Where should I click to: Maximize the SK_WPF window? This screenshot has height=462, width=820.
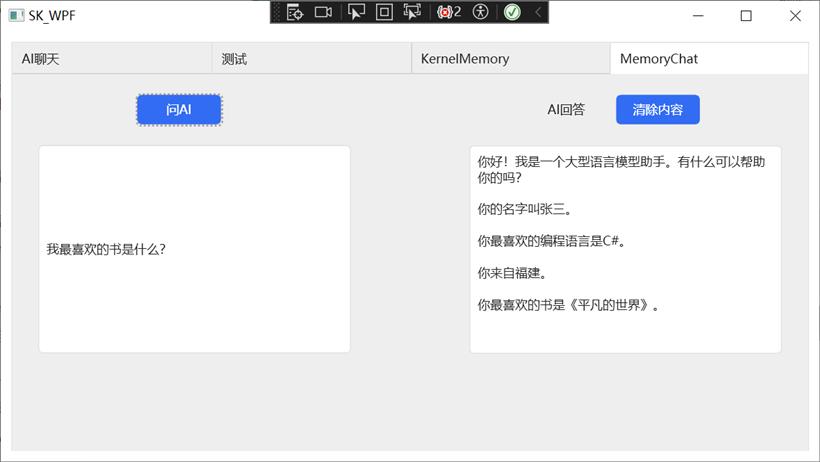point(746,16)
